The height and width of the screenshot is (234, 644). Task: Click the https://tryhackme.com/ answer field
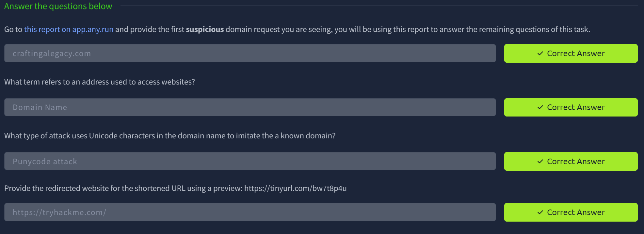pyautogui.click(x=250, y=212)
